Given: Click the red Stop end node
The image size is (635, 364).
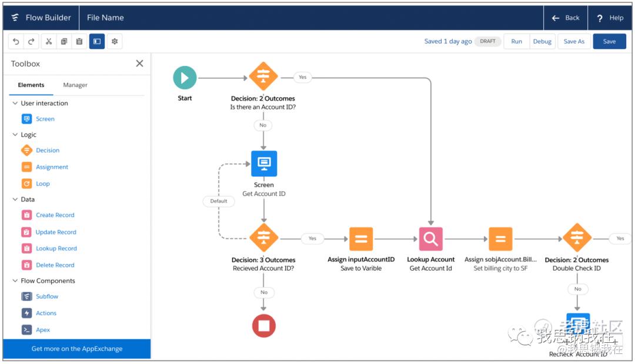Looking at the screenshot, I should point(264,326).
